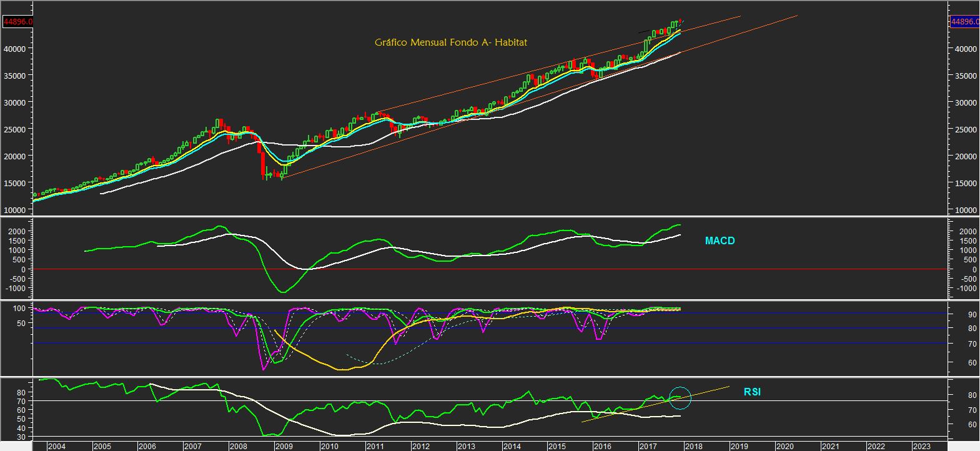Select year 2012 on the time axis
The height and width of the screenshot is (451, 980).
[420, 446]
